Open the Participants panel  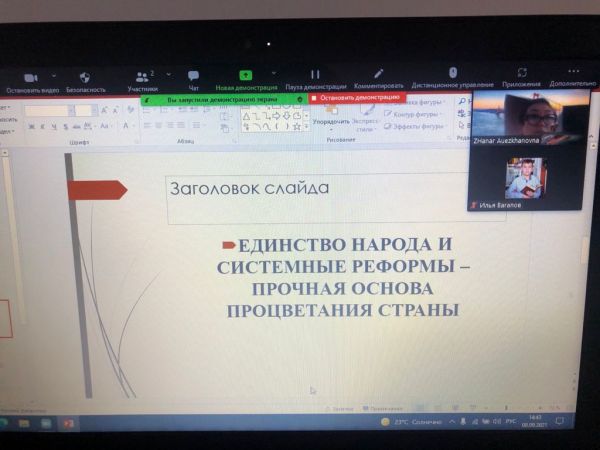pyautogui.click(x=142, y=76)
